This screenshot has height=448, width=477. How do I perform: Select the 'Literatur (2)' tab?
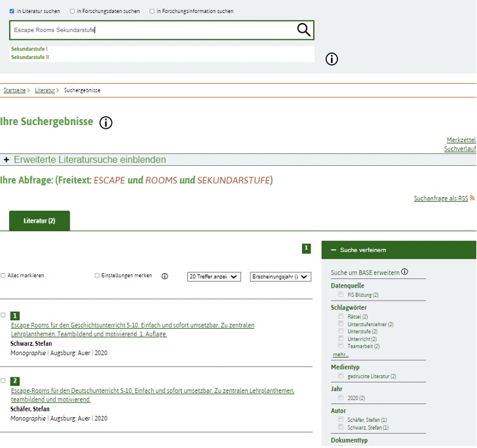point(39,221)
